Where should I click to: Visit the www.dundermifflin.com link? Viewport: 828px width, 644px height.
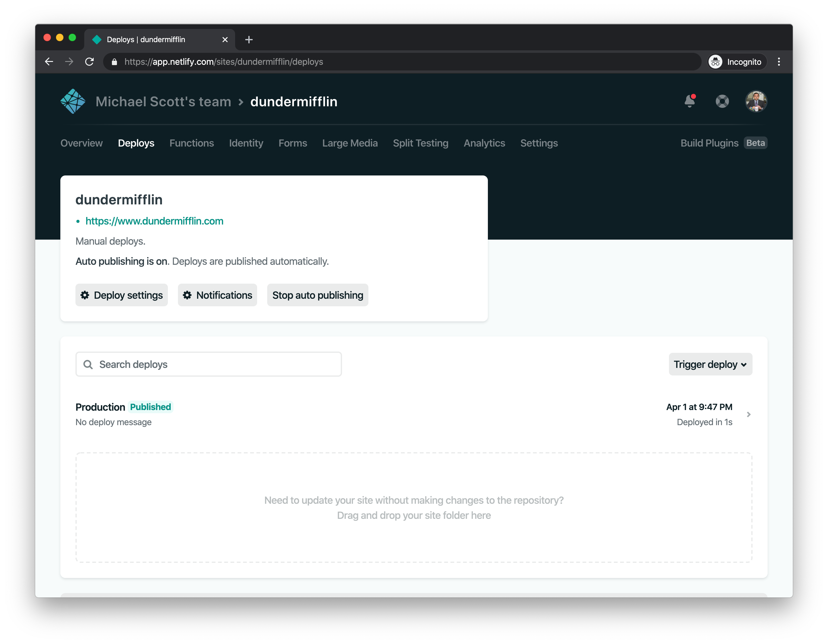click(x=154, y=221)
